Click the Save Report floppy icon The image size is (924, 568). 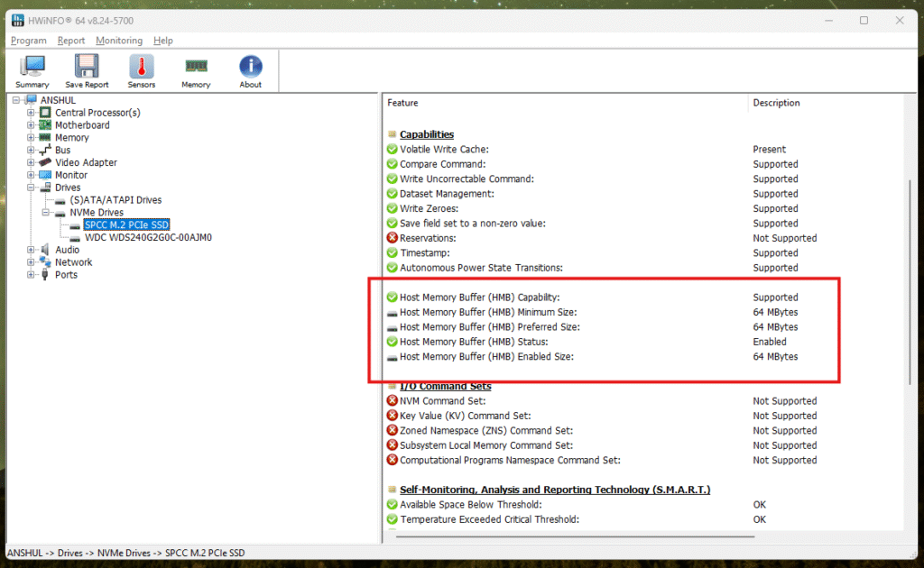[x=87, y=71]
